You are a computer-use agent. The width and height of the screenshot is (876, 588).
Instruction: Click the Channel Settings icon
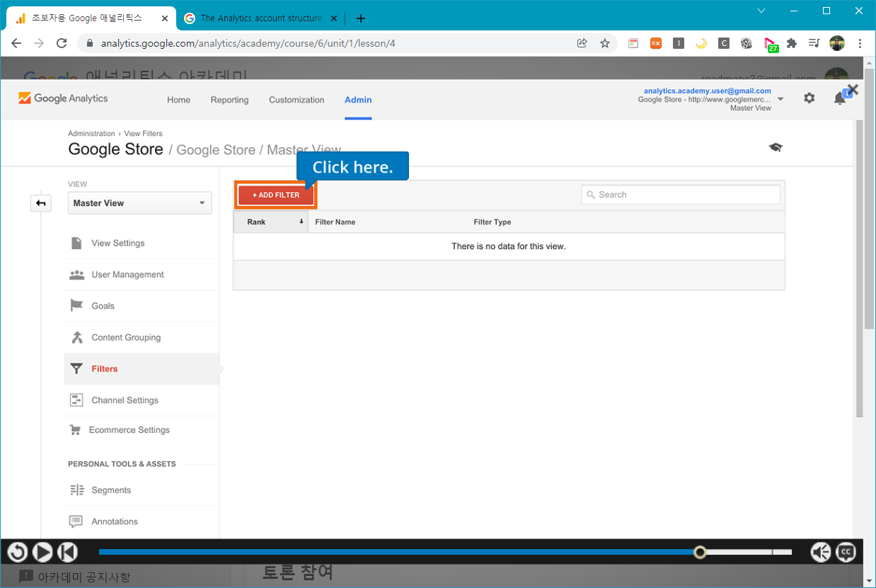(x=76, y=400)
